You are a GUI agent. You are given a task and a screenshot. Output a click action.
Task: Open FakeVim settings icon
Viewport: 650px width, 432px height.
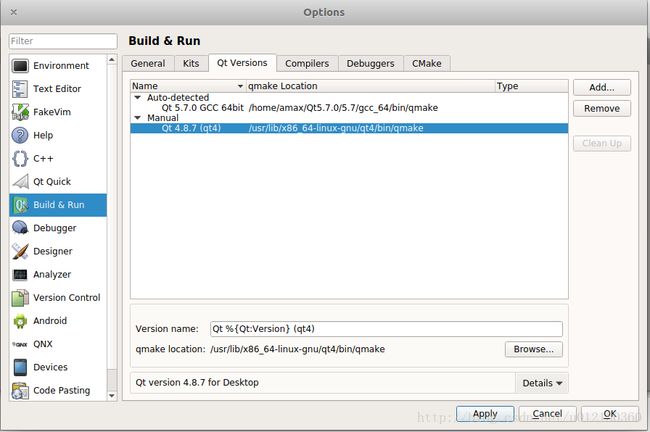20,112
